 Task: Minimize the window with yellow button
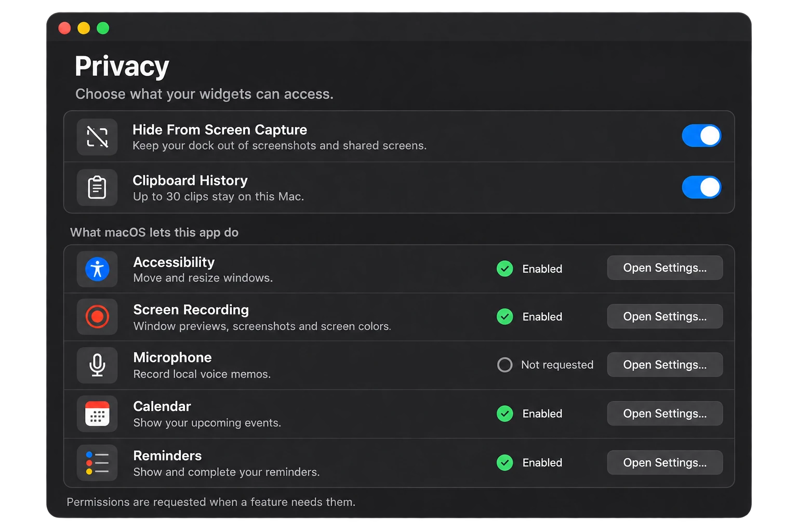tap(84, 28)
